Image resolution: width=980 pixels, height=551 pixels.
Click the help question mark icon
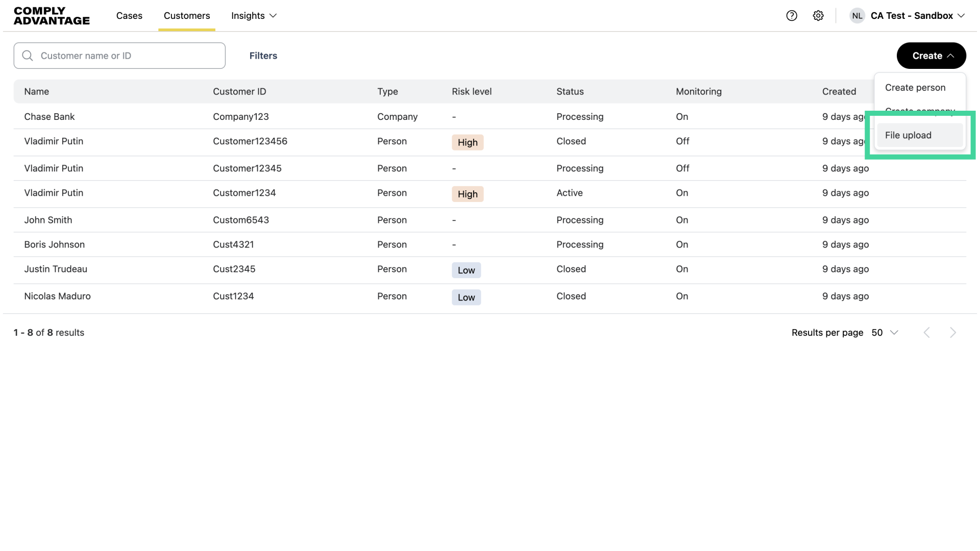pyautogui.click(x=792, y=16)
